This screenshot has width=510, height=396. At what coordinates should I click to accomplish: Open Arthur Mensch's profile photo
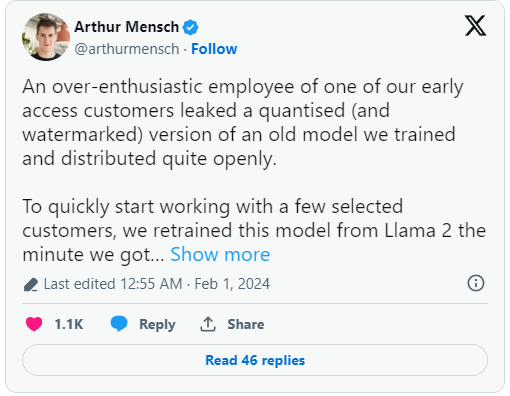click(46, 37)
